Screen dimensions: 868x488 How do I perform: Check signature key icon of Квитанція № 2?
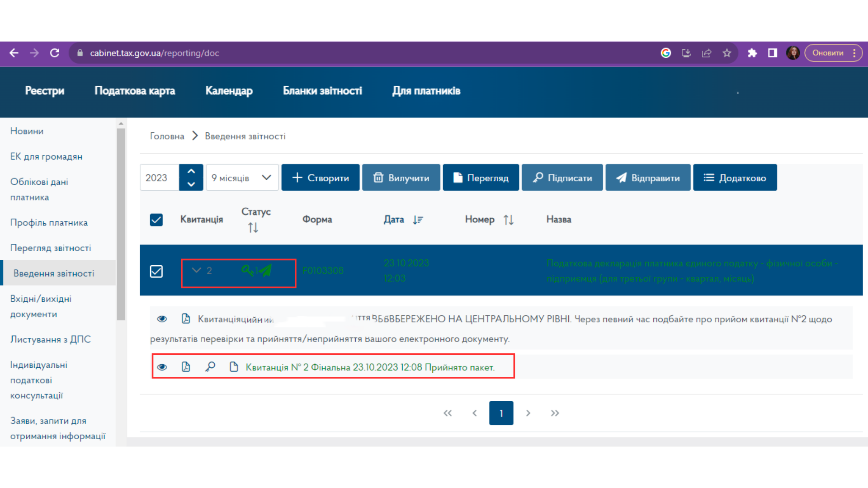pyautogui.click(x=210, y=366)
